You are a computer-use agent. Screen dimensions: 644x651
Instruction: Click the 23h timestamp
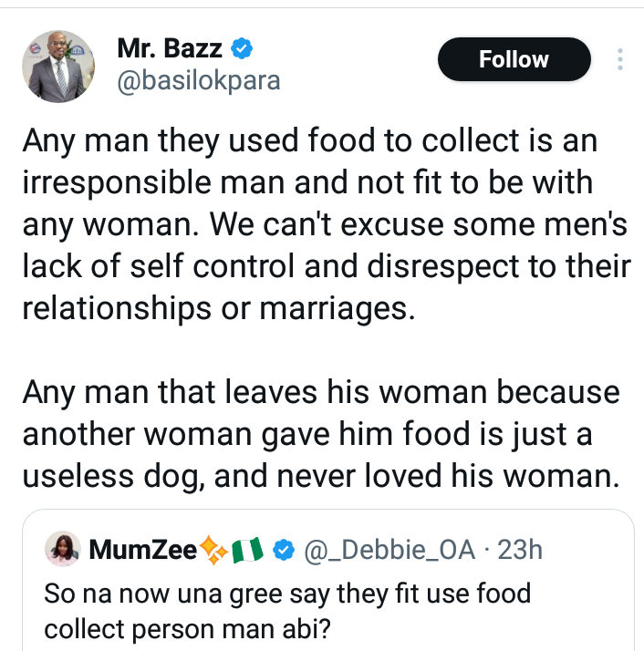click(522, 550)
